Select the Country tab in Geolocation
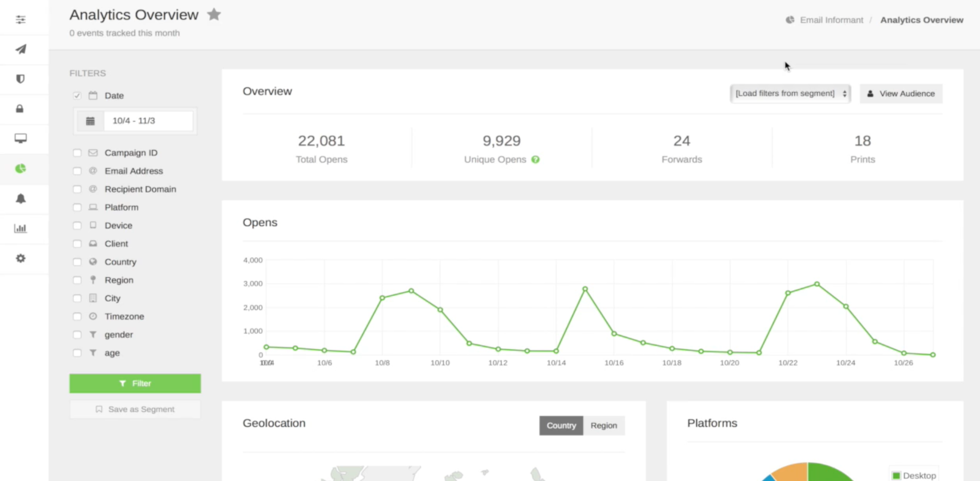Image resolution: width=980 pixels, height=481 pixels. 561,426
